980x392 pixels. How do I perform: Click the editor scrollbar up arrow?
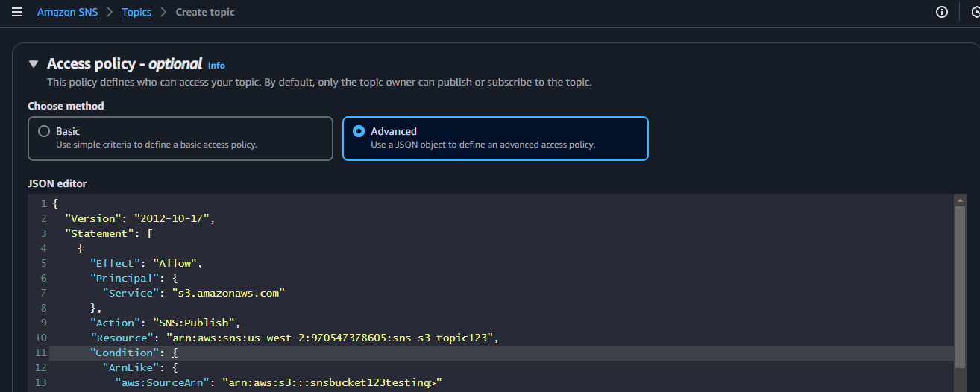pyautogui.click(x=960, y=201)
